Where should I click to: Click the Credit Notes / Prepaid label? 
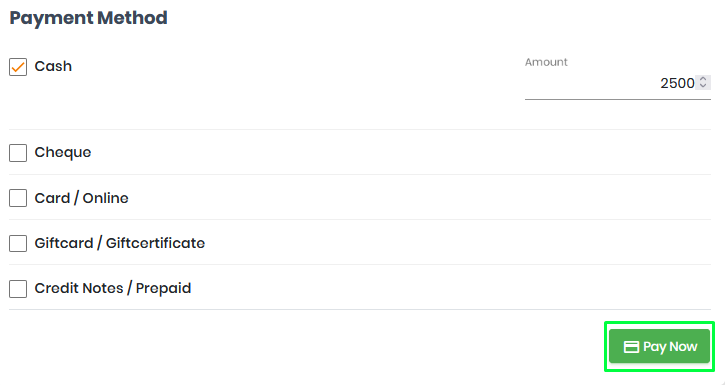113,288
